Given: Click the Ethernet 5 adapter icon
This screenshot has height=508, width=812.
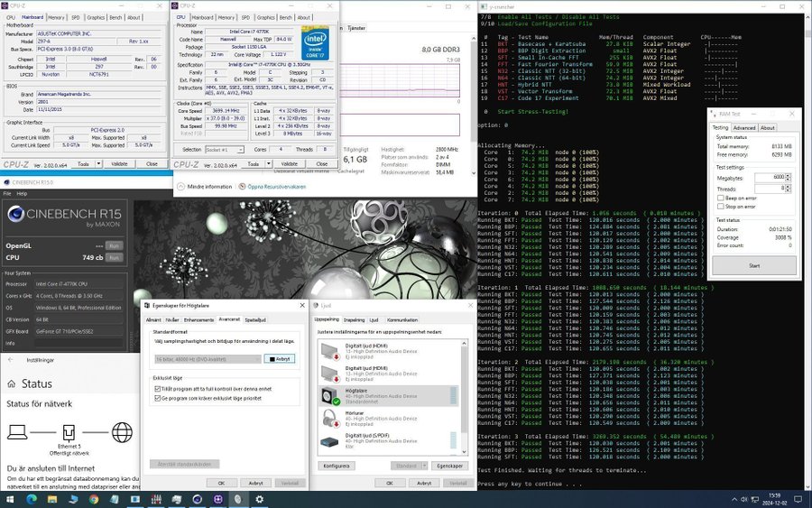Looking at the screenshot, I should [x=69, y=432].
